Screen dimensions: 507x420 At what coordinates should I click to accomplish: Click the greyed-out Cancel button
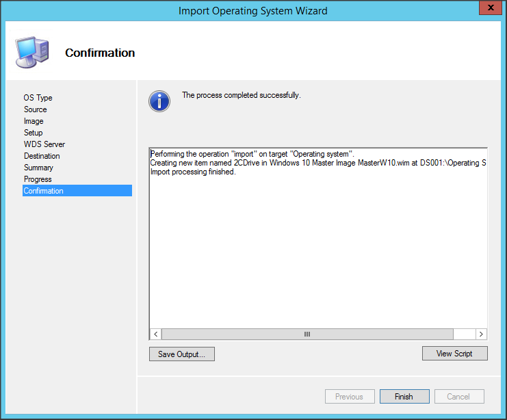tap(458, 396)
